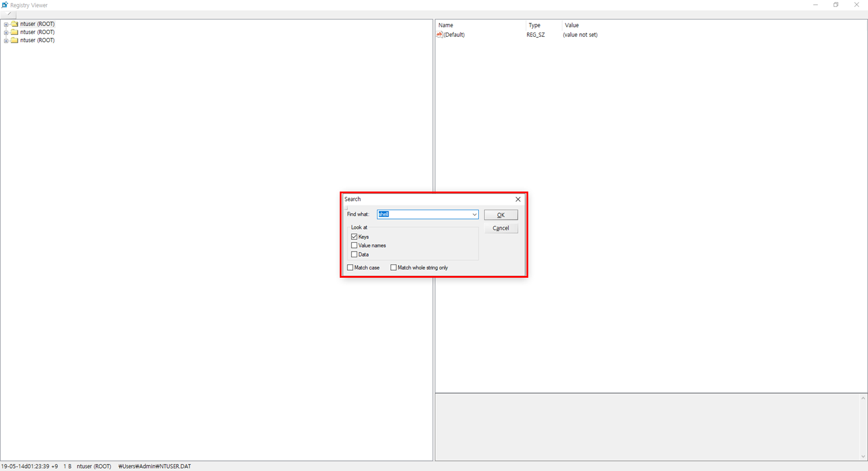Cancel the Search dialog
The image size is (868, 471).
tap(501, 228)
